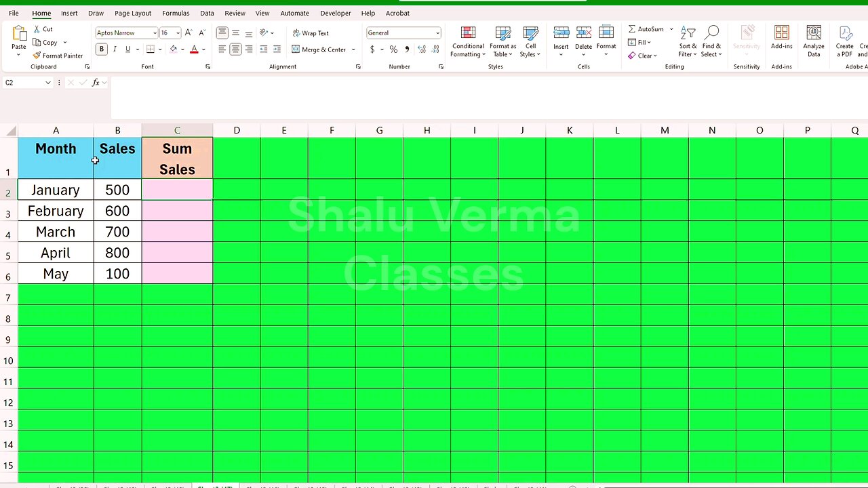
Task: Open the font size 16 dropdown
Action: click(x=178, y=33)
